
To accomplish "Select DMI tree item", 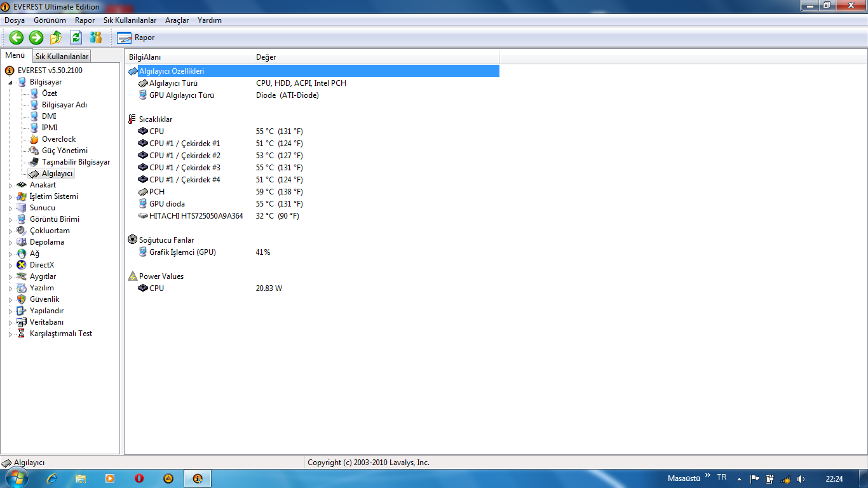I will [x=49, y=116].
